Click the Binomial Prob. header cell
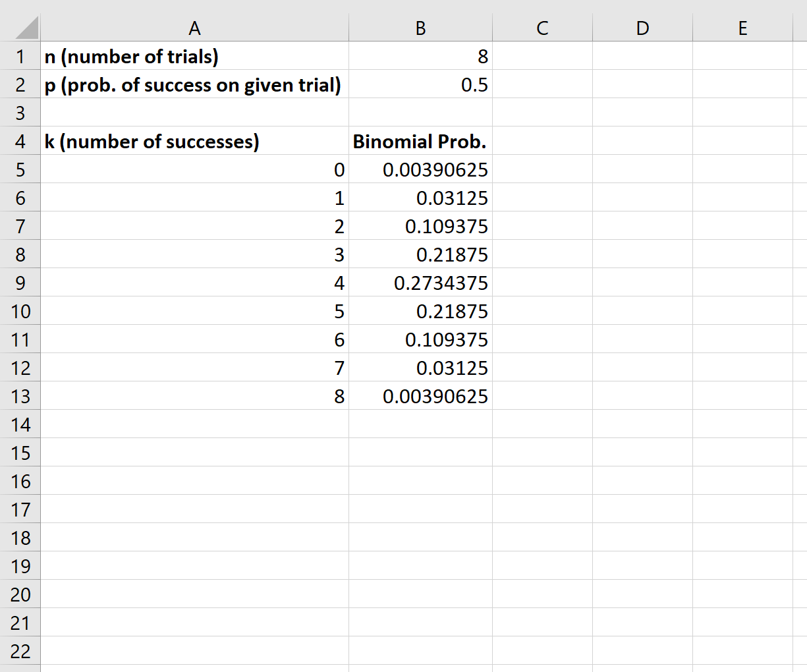Image resolution: width=807 pixels, height=672 pixels. coord(420,141)
